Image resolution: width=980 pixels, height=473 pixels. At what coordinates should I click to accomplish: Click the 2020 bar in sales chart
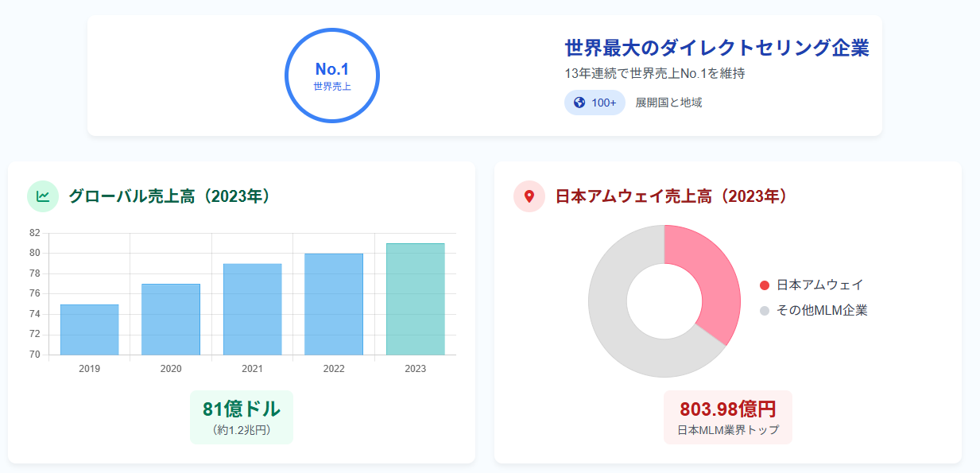pos(171,319)
